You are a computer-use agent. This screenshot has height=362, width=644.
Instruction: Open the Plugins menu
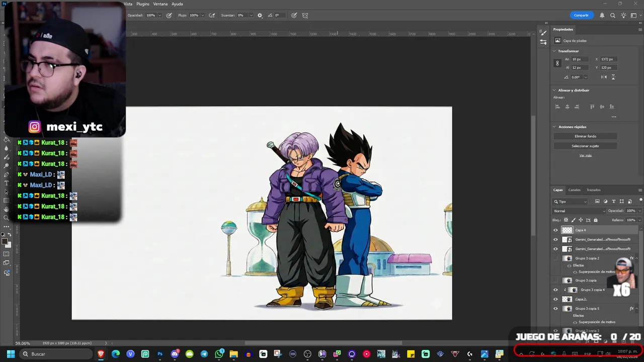[x=143, y=4]
